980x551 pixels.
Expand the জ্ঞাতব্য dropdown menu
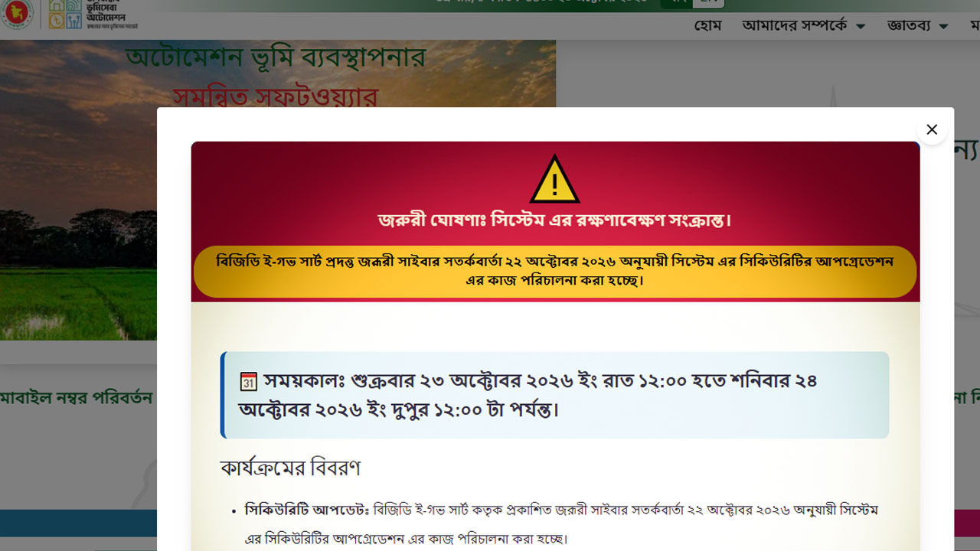click(x=918, y=25)
